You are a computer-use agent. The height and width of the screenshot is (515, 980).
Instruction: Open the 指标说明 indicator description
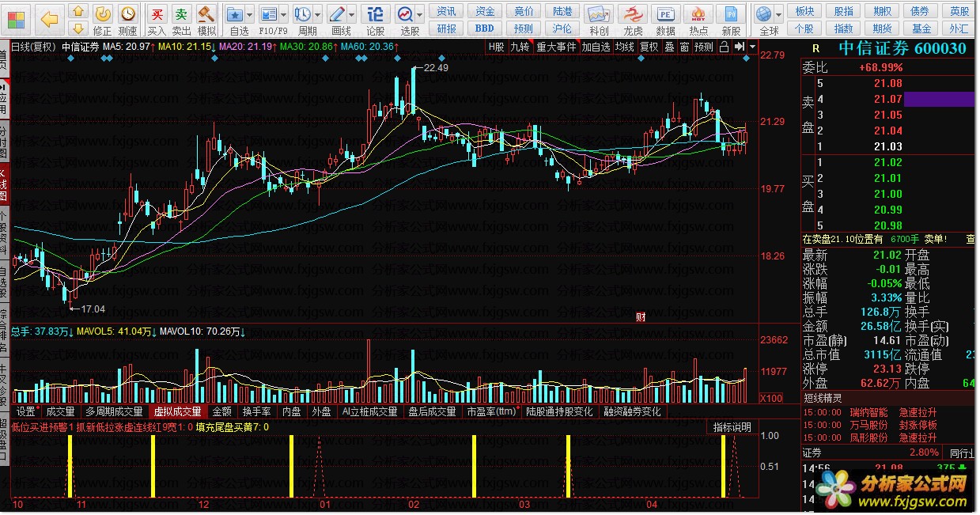click(x=732, y=427)
